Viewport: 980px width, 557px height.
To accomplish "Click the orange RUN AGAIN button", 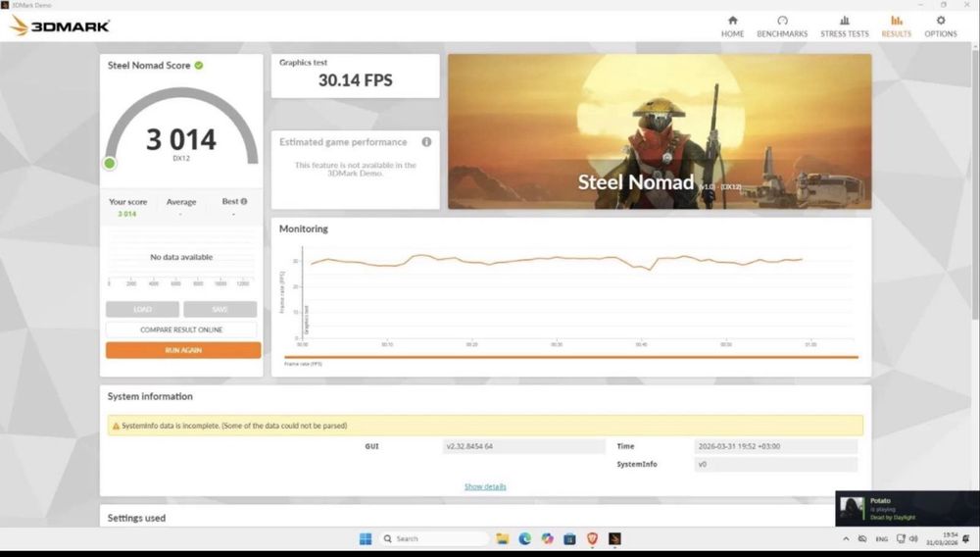I will 183,350.
